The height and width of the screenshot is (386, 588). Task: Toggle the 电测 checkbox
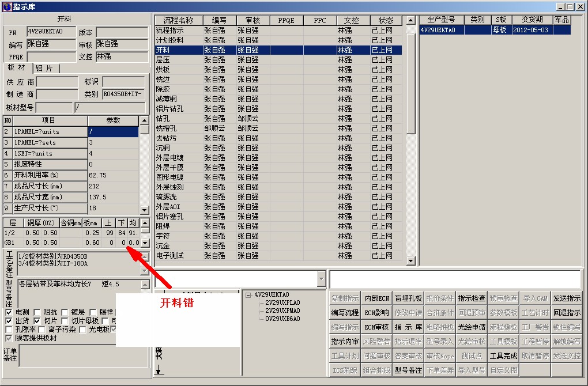pyautogui.click(x=9, y=312)
